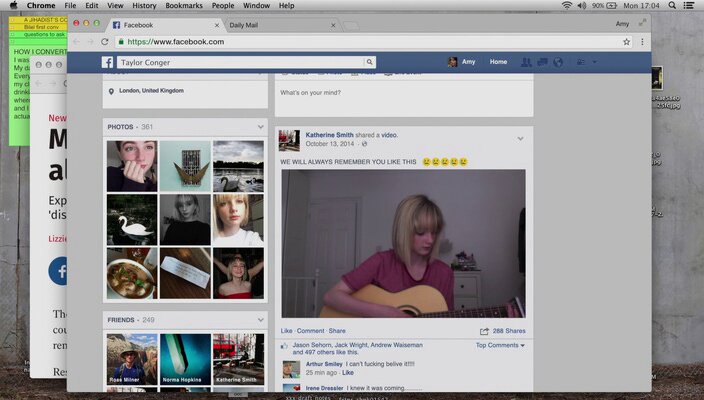
Task: Share the video post
Action: 337,331
